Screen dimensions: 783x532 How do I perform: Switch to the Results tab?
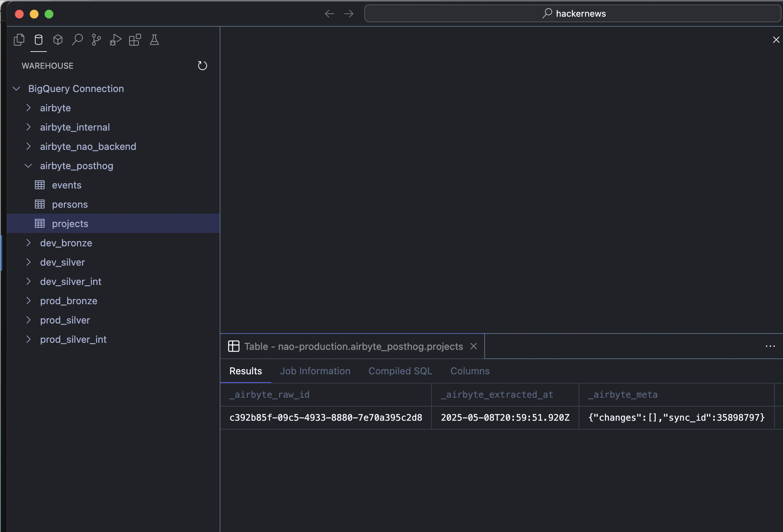click(246, 371)
